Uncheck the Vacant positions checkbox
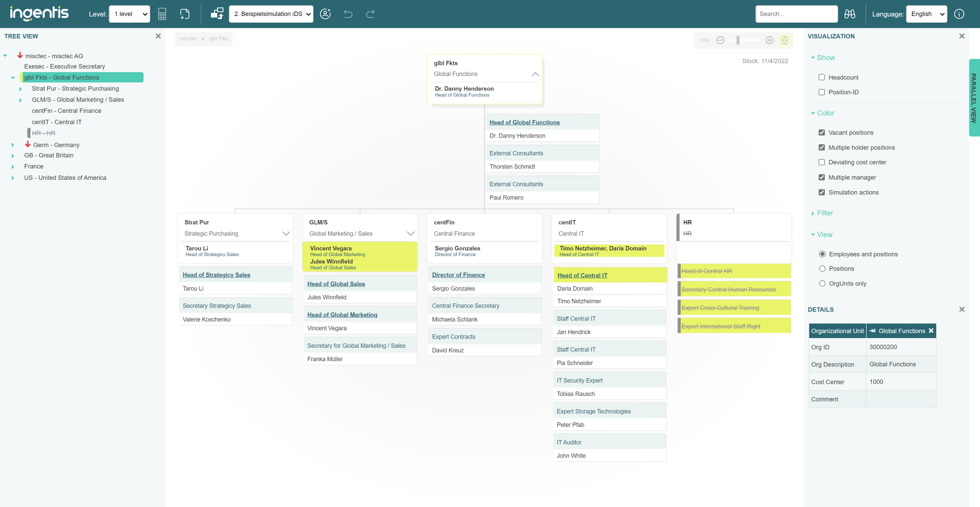This screenshot has width=980, height=507. 822,132
